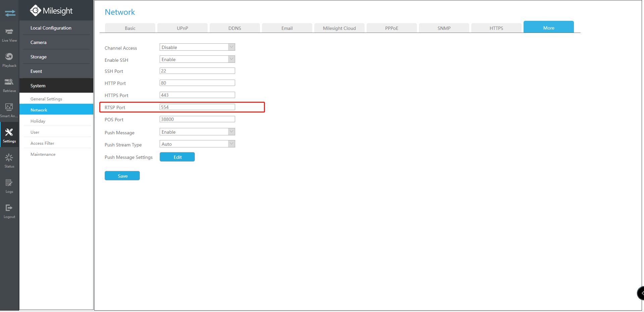
Task: Open the Camera menu
Action: (x=56, y=42)
